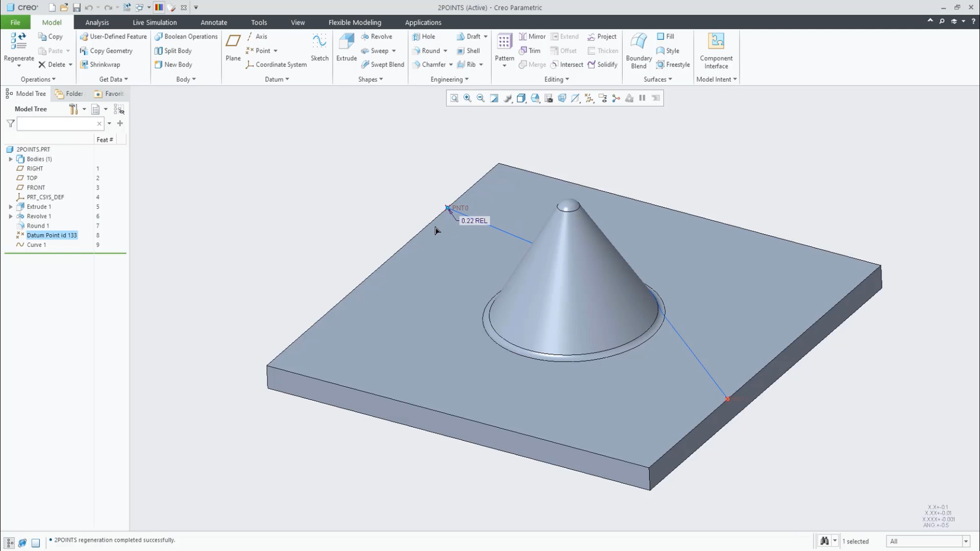
Task: Click the Find binoculars icon in status bar
Action: point(824,541)
